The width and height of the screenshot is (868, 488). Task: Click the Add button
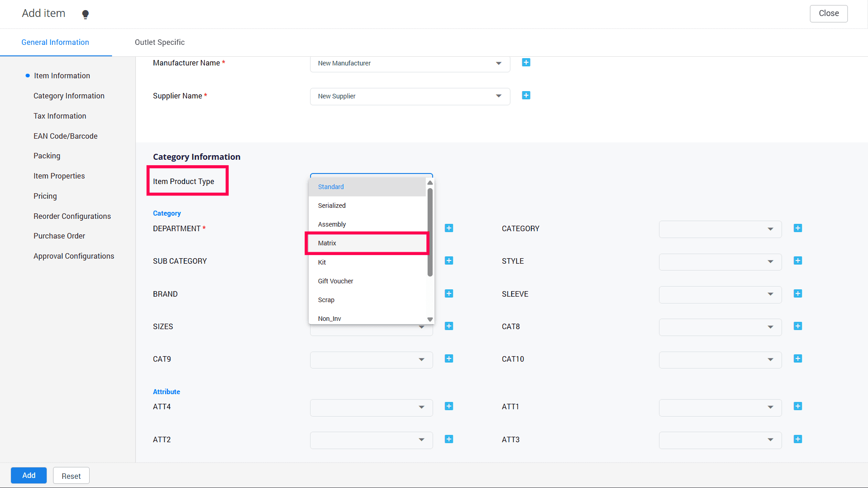29,475
